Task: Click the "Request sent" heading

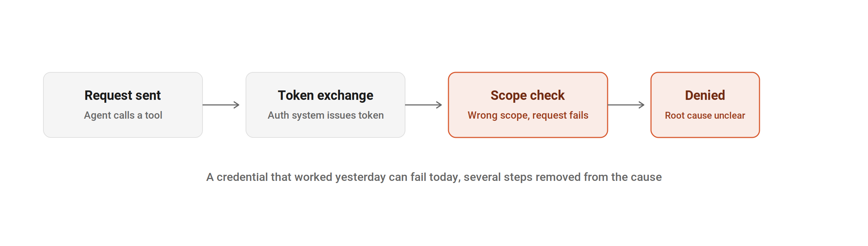Action: tap(123, 96)
